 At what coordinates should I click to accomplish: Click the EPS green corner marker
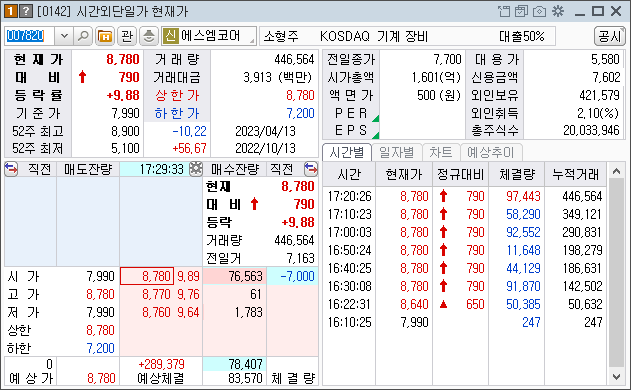tap(375, 135)
